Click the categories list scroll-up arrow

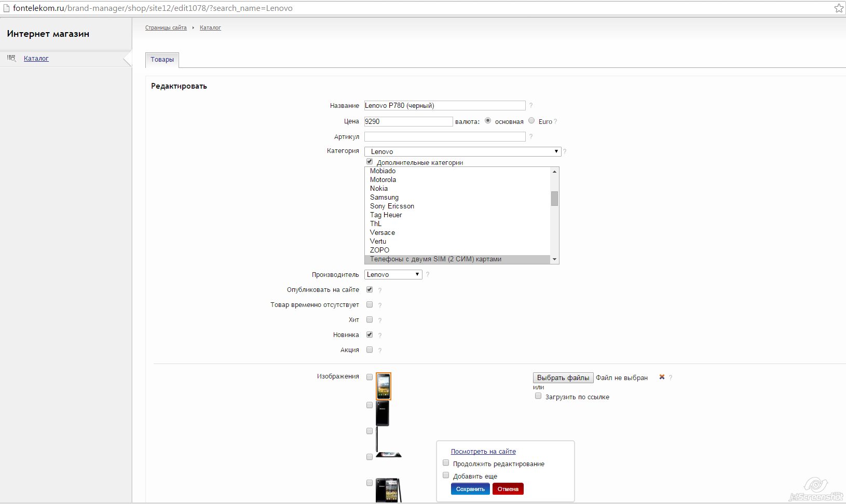(554, 171)
